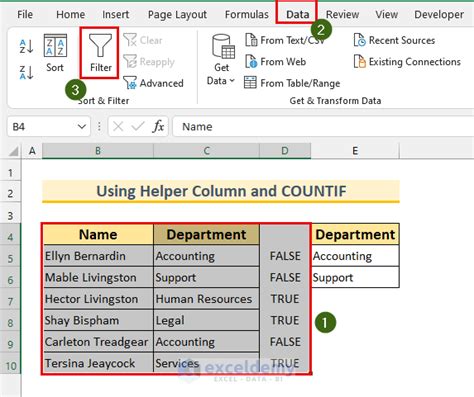Viewport: 474px width, 397px height.
Task: Select cell Tersina Jeaycock
Action: (x=98, y=363)
